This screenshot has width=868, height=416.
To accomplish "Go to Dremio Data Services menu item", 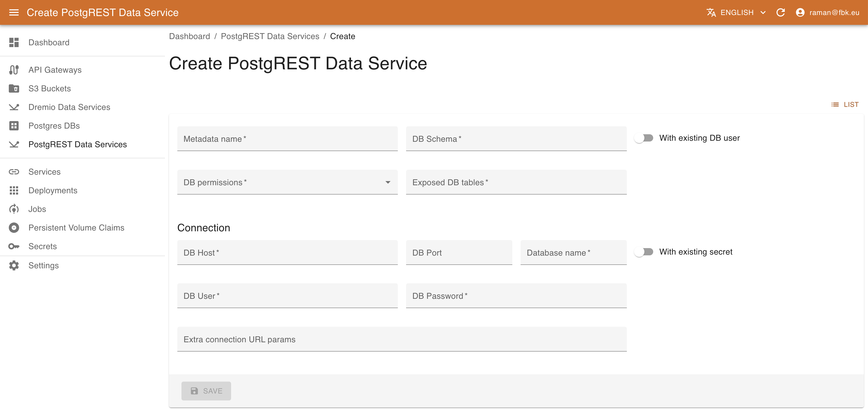I will 69,107.
